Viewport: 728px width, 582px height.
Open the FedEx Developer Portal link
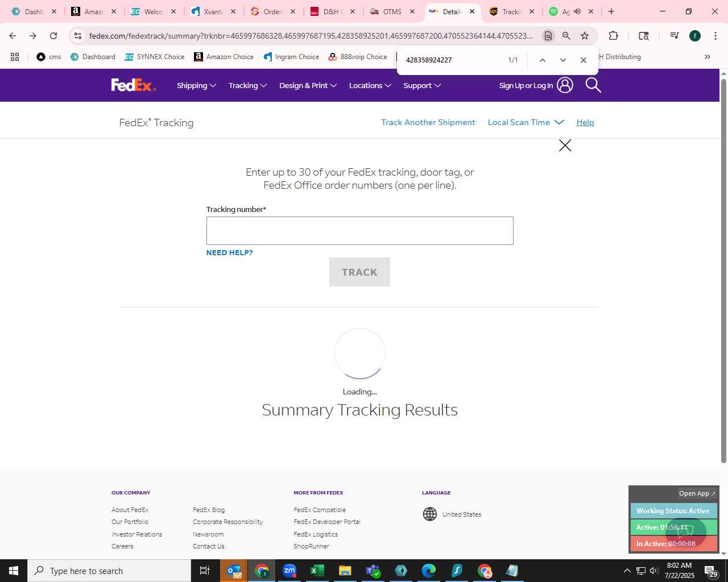pyautogui.click(x=326, y=522)
